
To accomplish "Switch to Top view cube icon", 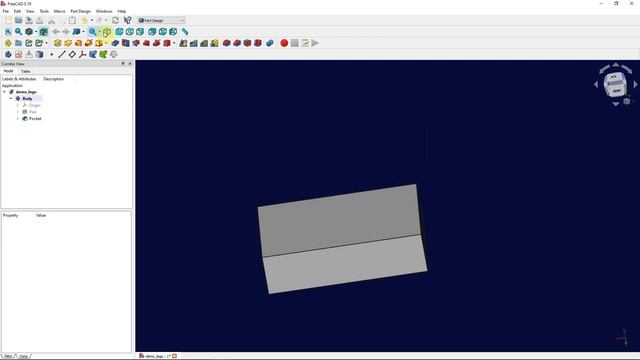I will tap(130, 31).
